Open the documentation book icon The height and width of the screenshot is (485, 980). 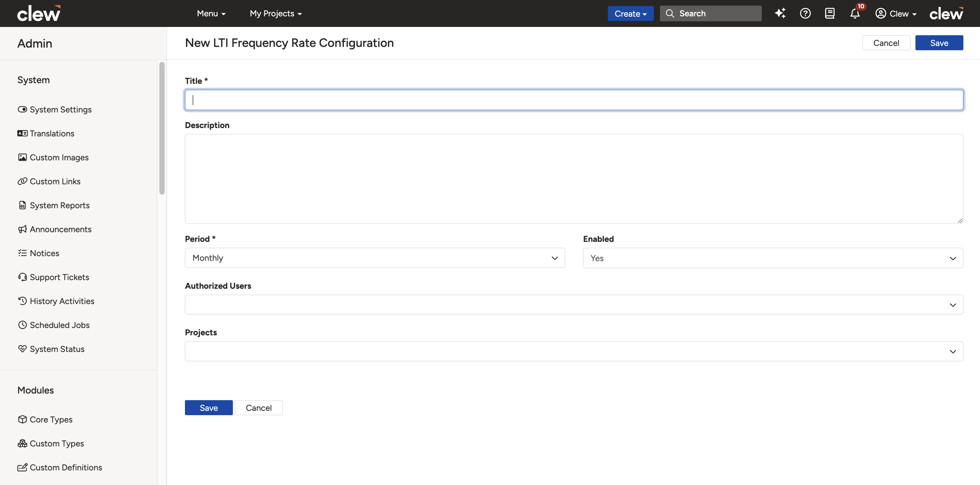(x=830, y=13)
